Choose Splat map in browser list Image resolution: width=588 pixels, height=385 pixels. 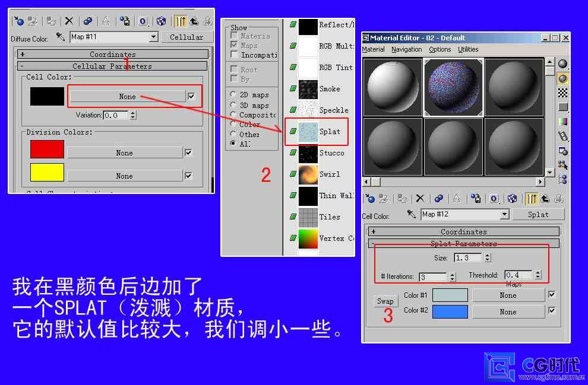coord(317,132)
